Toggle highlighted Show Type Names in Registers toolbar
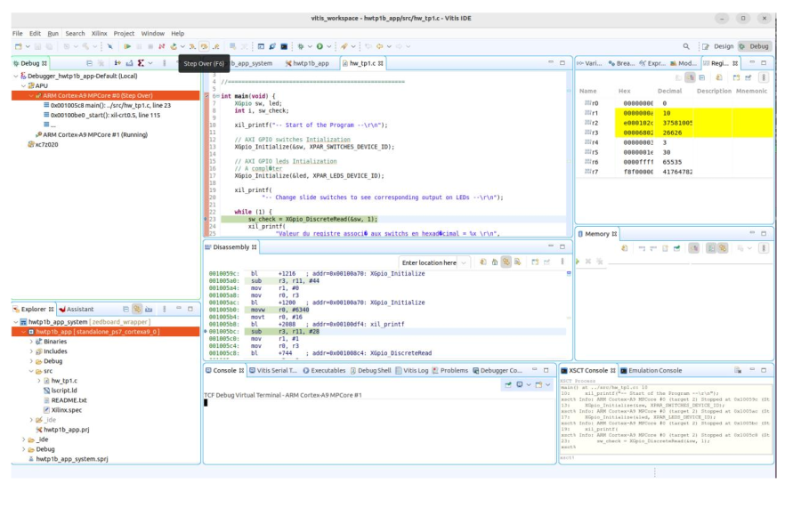This screenshot has width=801, height=532. (x=690, y=77)
